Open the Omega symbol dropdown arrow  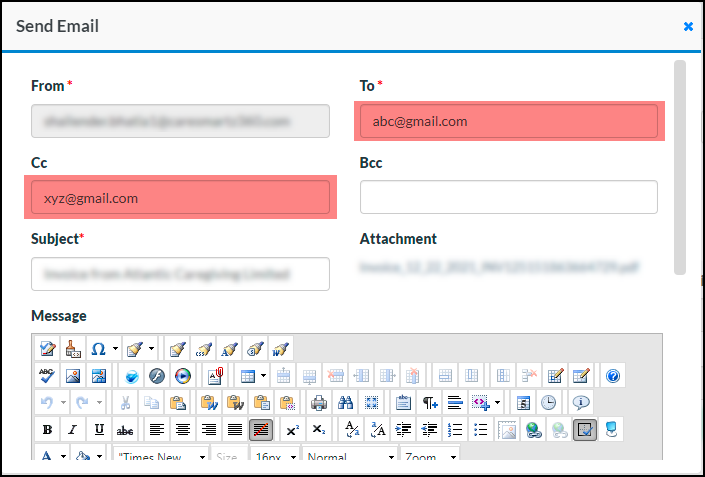pos(115,349)
